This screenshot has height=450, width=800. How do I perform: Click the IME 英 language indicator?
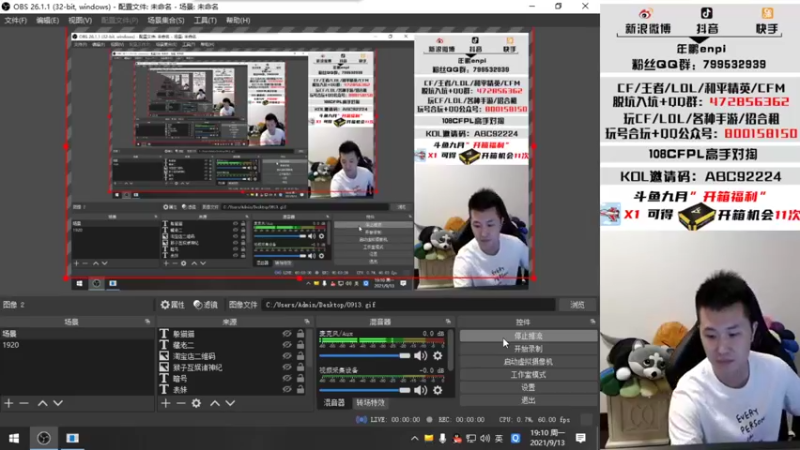pyautogui.click(x=499, y=438)
